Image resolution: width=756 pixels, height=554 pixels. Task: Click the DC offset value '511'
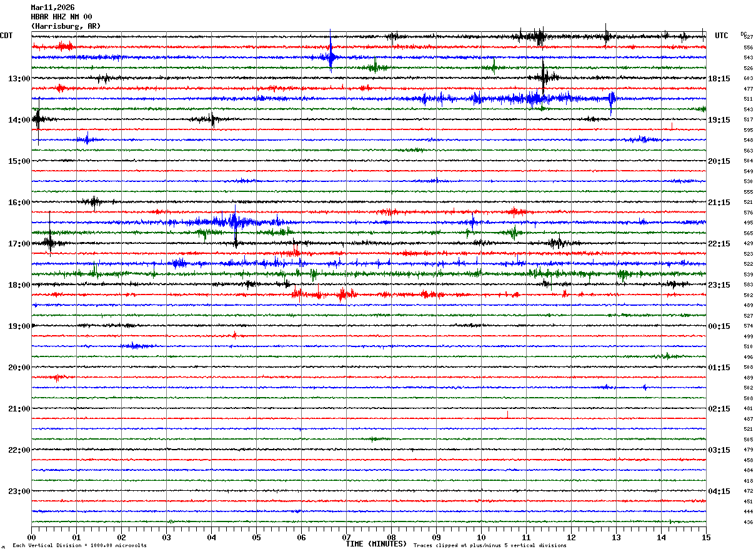(748, 99)
